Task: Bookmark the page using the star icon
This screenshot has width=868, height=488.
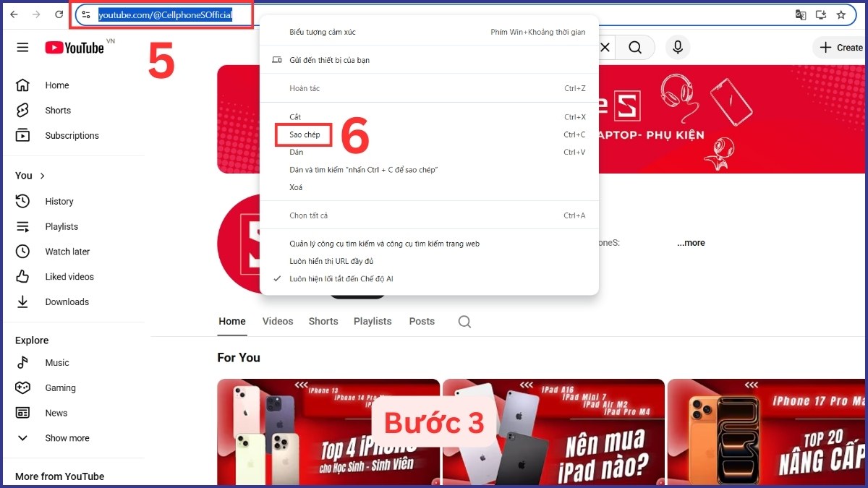Action: pyautogui.click(x=841, y=14)
